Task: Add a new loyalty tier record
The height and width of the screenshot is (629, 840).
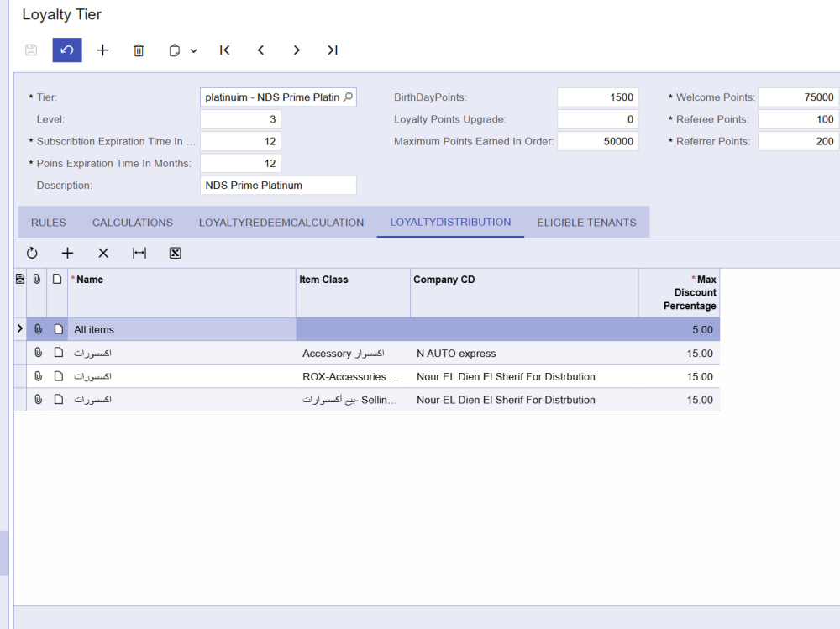Action: click(x=102, y=50)
